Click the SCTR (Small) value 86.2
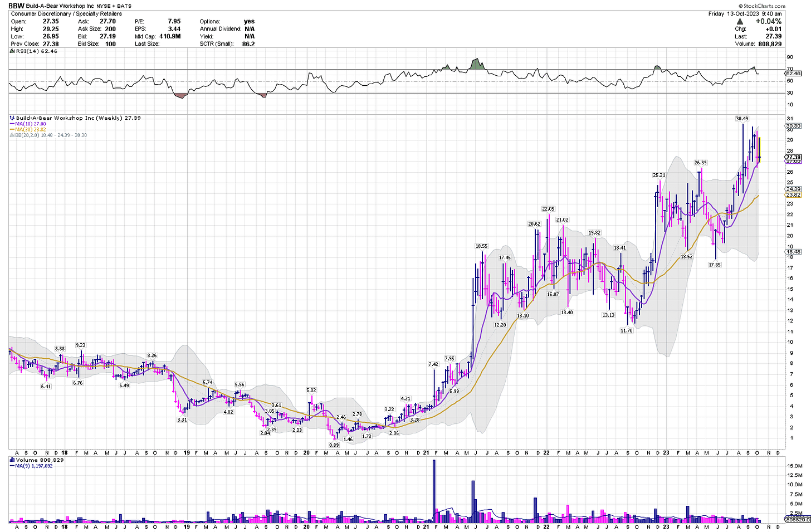 (248, 44)
